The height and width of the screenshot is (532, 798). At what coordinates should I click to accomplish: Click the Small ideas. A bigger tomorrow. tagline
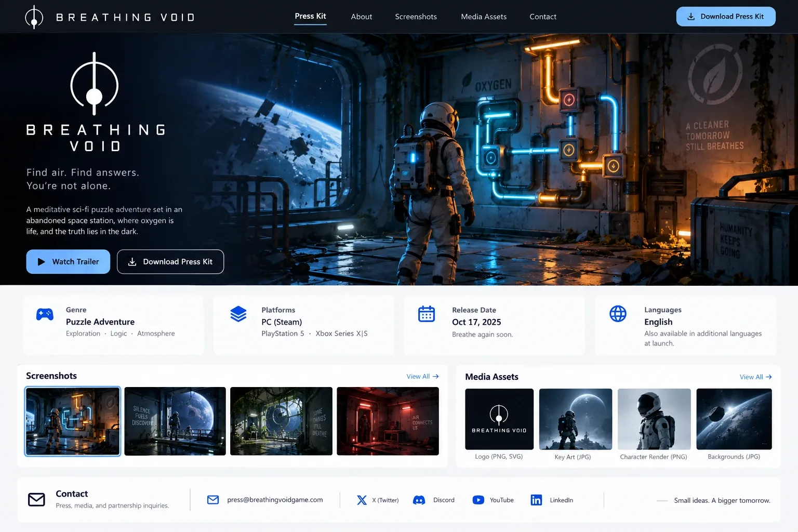[x=722, y=501]
